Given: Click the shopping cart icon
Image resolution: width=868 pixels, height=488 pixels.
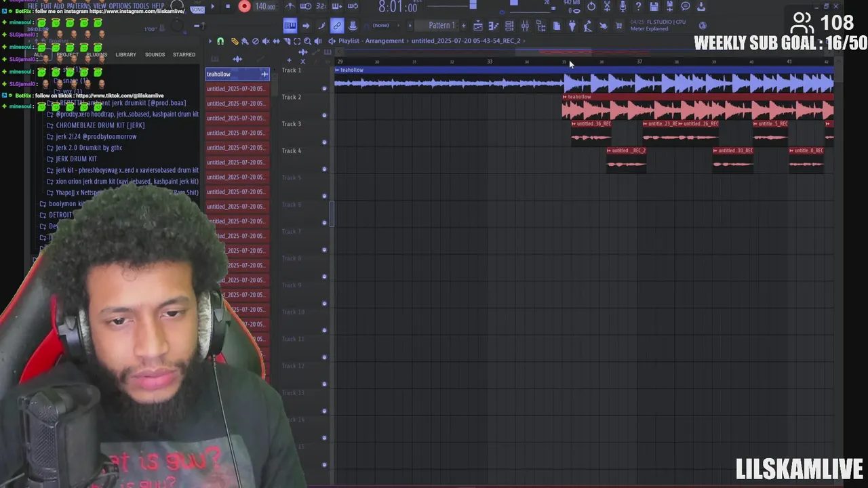Looking at the screenshot, I should (619, 26).
